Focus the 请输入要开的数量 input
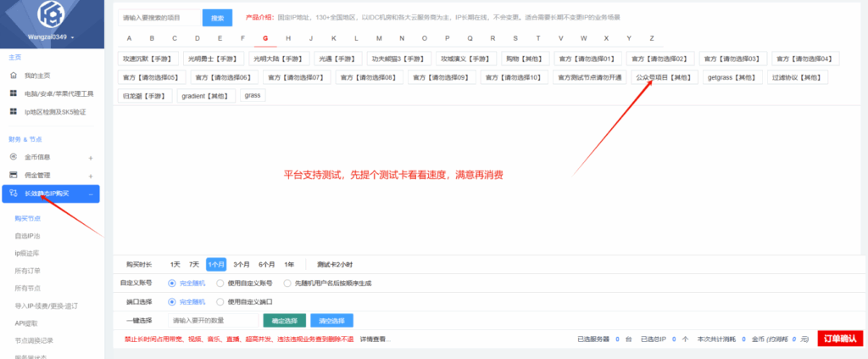 tap(213, 320)
